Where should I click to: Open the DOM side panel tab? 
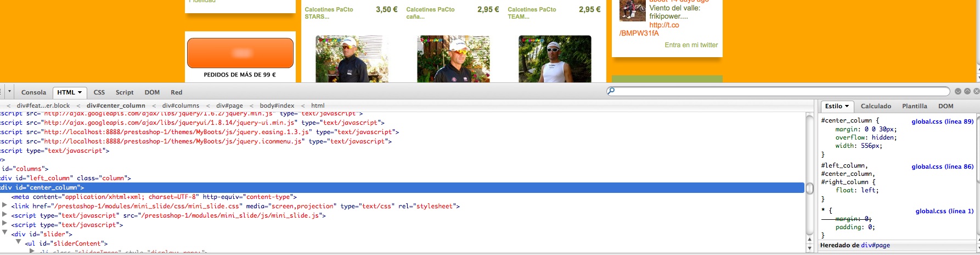tap(946, 106)
